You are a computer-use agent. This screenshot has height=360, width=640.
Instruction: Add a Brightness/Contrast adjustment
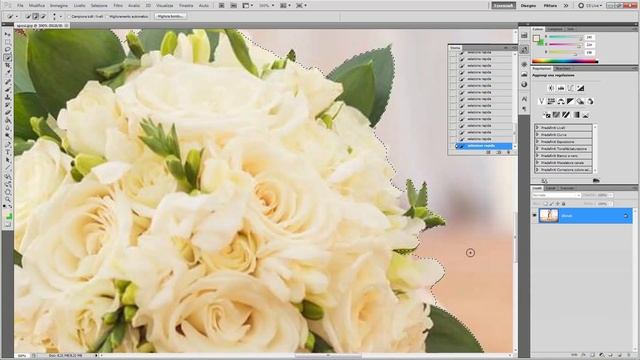point(551,88)
